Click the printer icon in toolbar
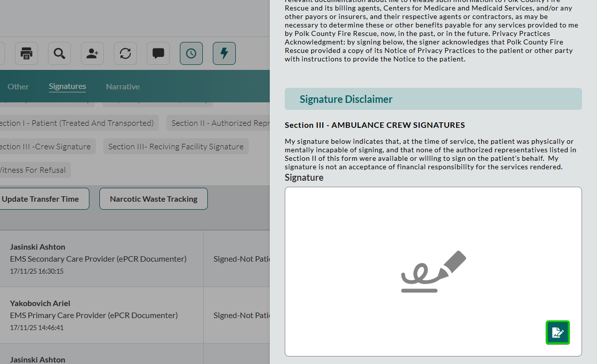 pyautogui.click(x=26, y=53)
